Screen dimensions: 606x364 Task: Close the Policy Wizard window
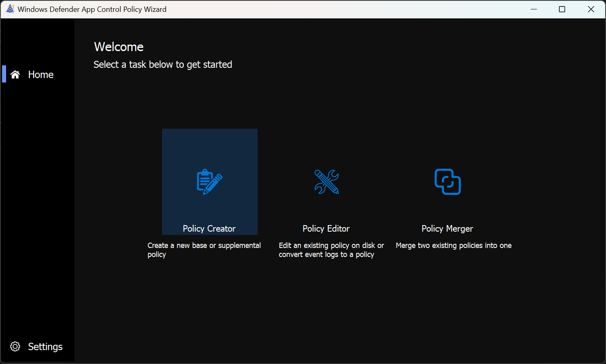pos(591,9)
